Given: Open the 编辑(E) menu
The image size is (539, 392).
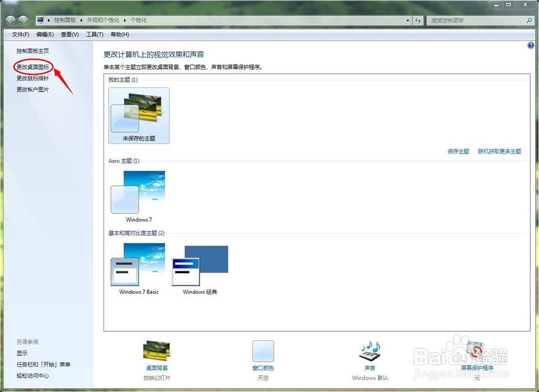Looking at the screenshot, I should point(45,35).
